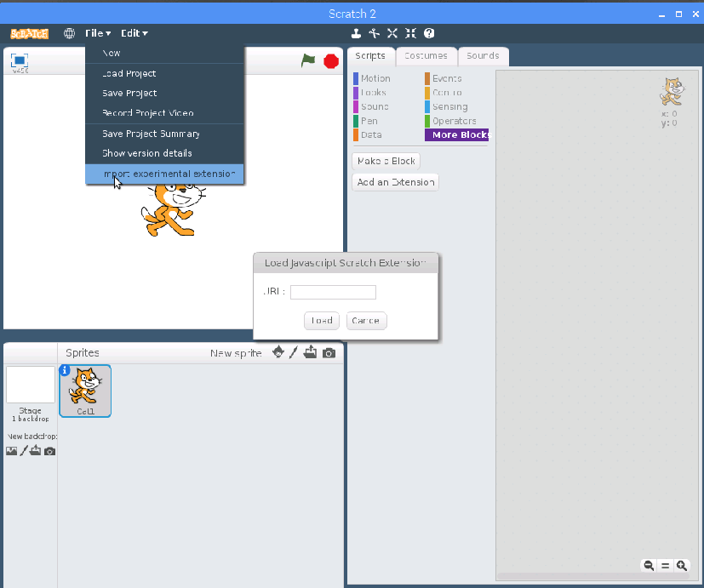This screenshot has width=704, height=588.
Task: Select the Pen block category
Action: tap(365, 121)
